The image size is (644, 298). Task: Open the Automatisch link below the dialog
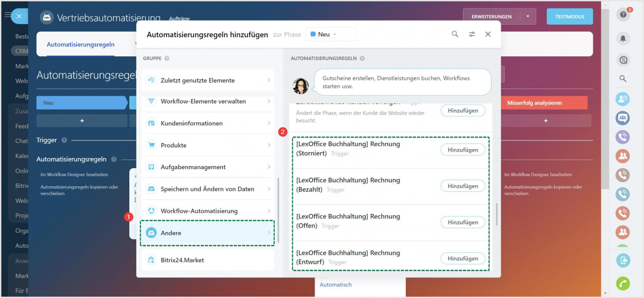coord(336,284)
